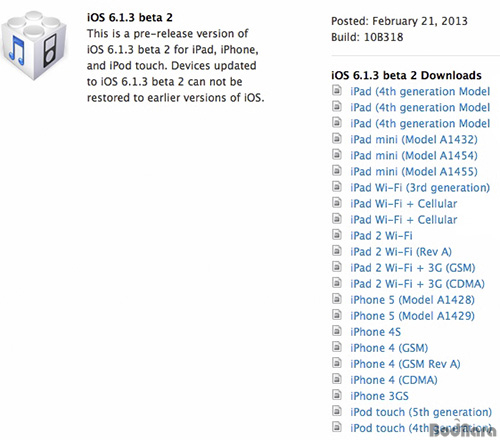This screenshot has height=440, width=500.
Task: Open iPad 2 Wi-Fi + 3G (GSM) link
Action: point(413,268)
